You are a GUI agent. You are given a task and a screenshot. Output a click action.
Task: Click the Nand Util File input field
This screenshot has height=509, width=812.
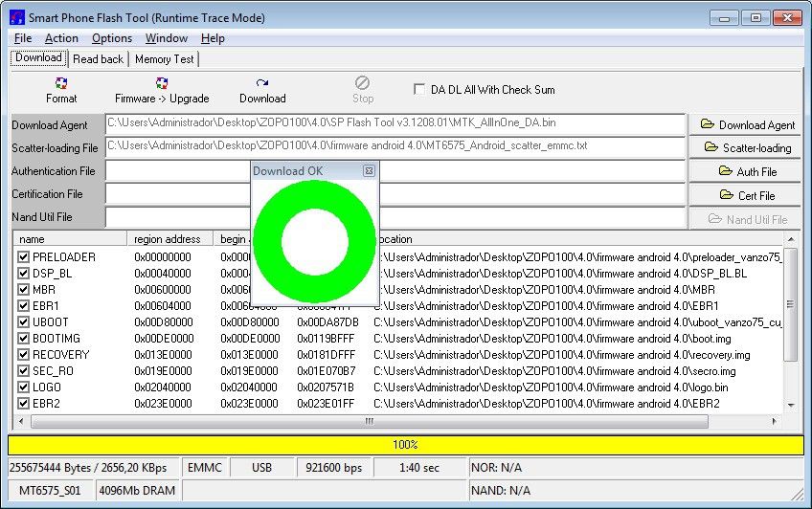point(395,217)
